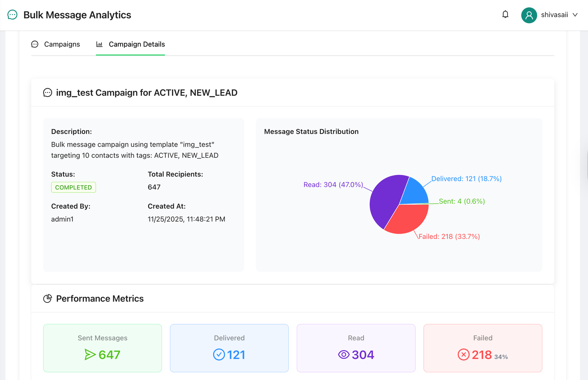Click the Bulk Message Analytics chat logo

(12, 15)
